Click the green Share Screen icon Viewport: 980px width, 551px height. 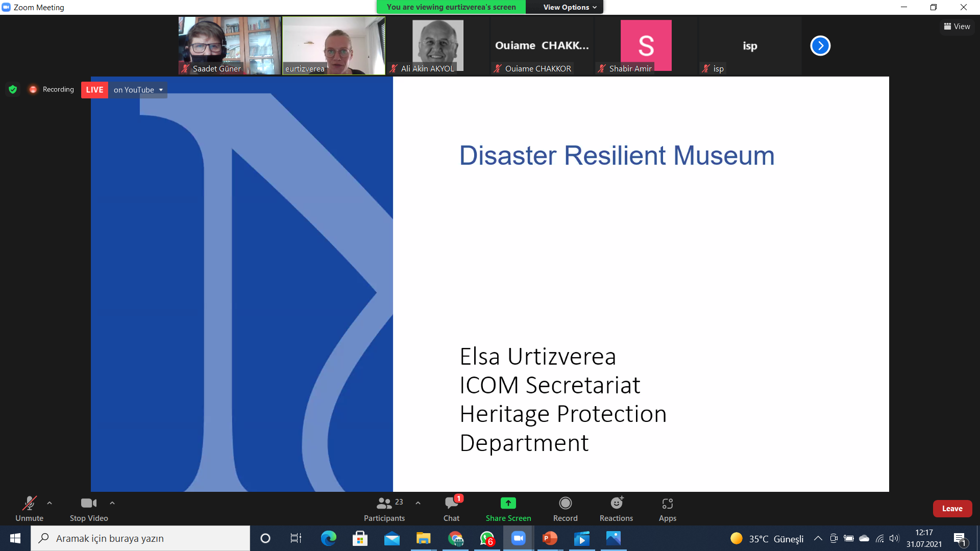[508, 504]
